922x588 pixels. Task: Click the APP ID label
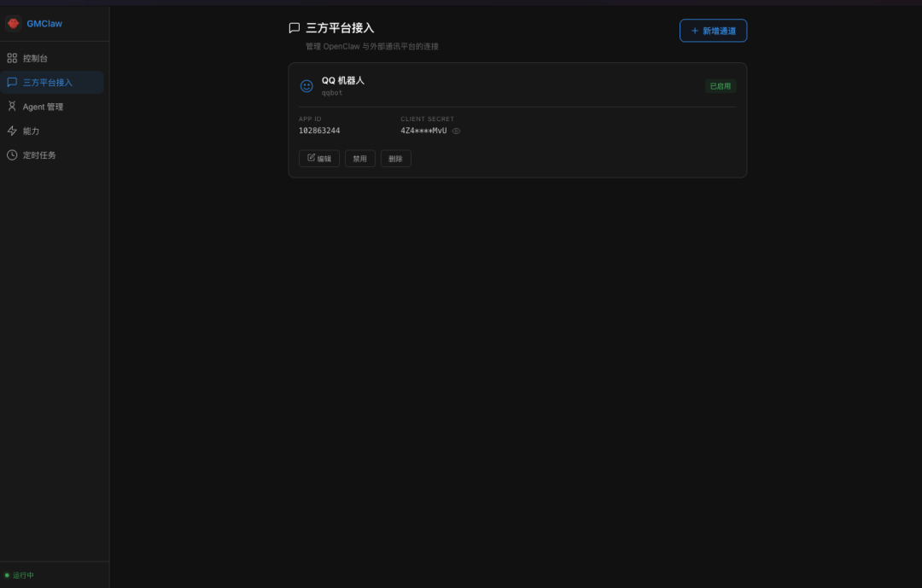tap(310, 119)
